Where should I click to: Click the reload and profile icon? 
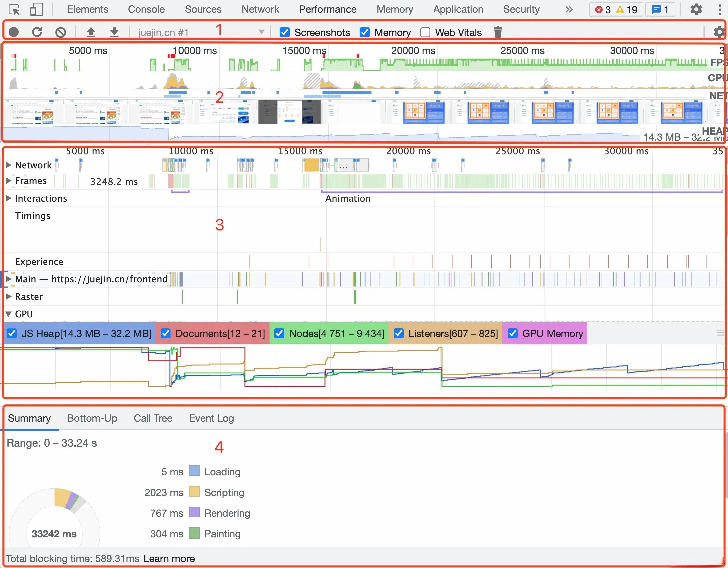point(37,32)
